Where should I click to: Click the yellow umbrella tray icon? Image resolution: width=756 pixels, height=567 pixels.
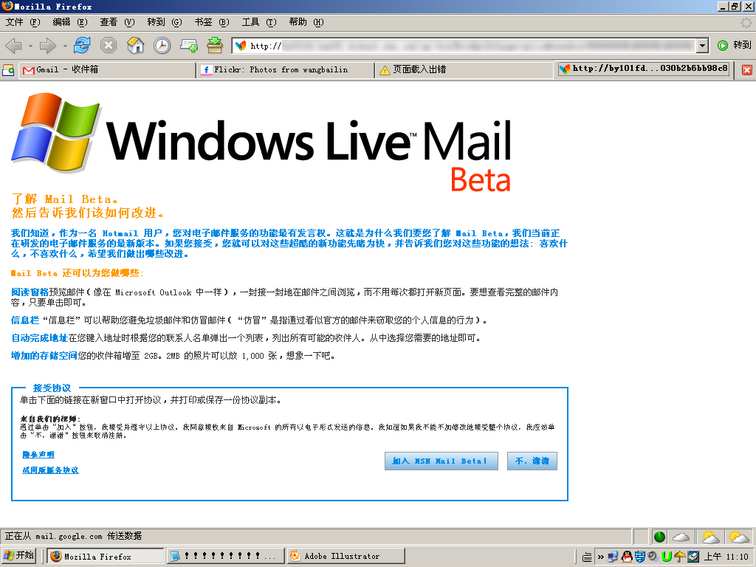680,557
